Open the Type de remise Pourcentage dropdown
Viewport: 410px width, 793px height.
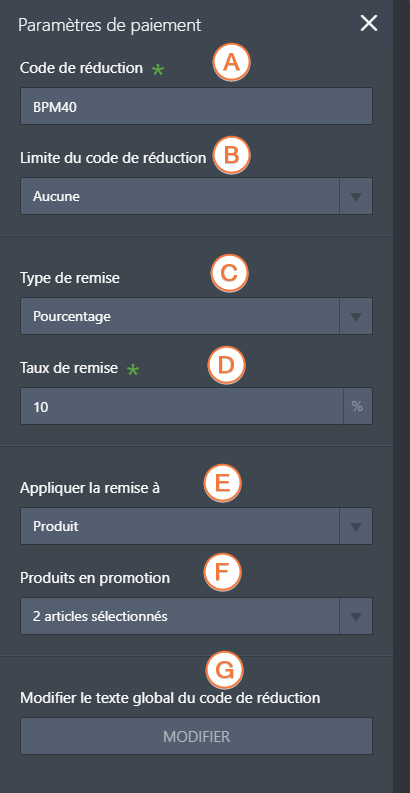pos(197,316)
